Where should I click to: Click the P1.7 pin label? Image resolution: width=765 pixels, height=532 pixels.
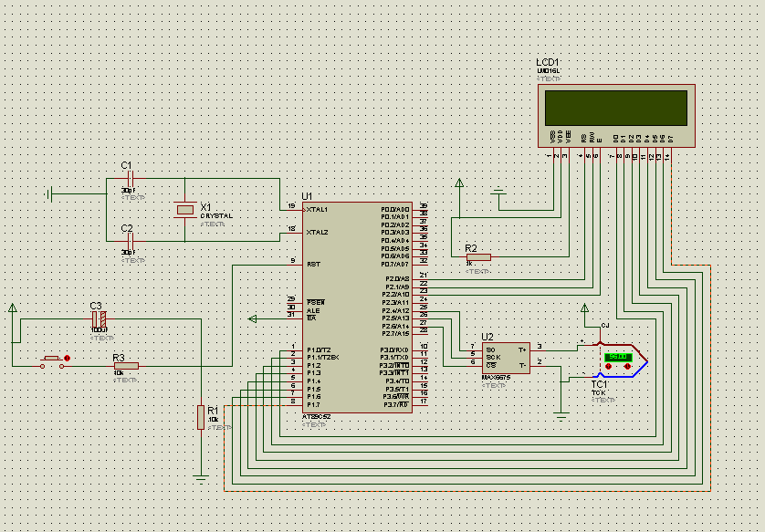coord(313,405)
